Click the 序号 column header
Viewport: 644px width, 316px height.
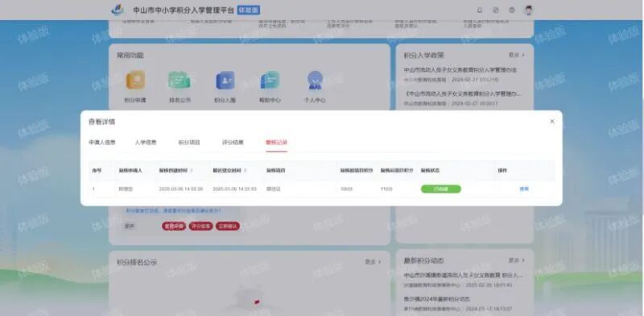pyautogui.click(x=97, y=170)
